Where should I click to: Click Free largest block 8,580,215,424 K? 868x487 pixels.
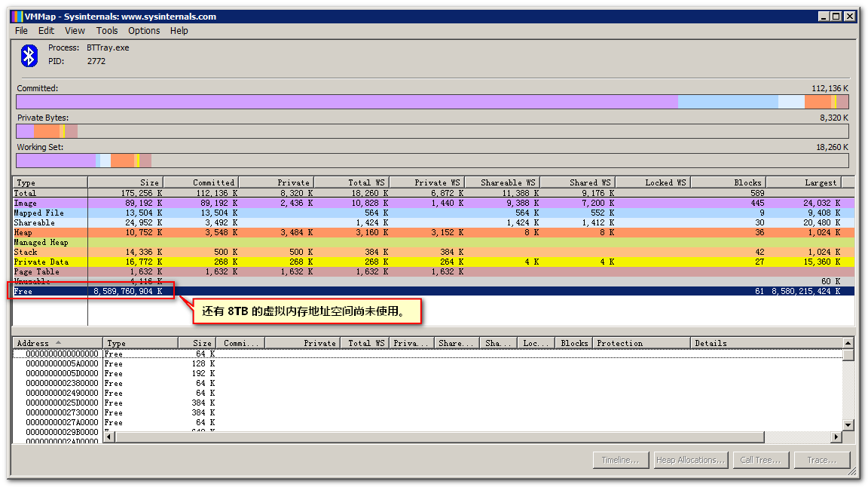click(x=806, y=292)
